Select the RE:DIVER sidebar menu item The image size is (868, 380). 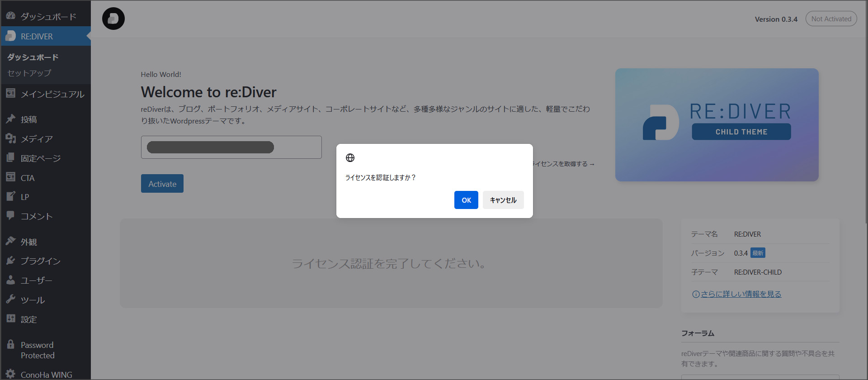pos(37,36)
